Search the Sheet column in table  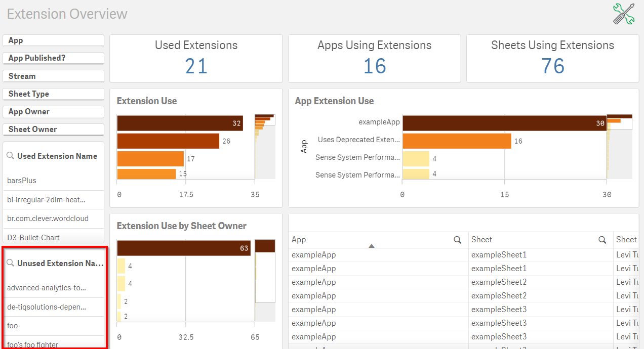click(x=602, y=240)
